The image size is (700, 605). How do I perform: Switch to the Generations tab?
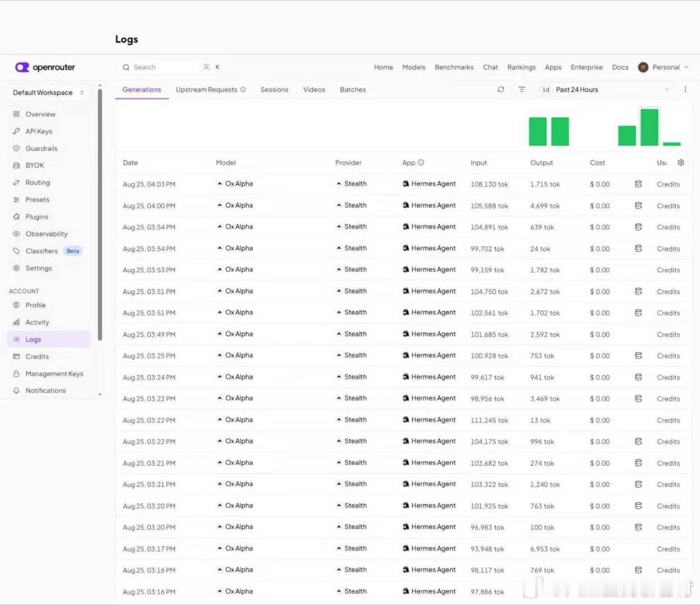pyautogui.click(x=142, y=90)
